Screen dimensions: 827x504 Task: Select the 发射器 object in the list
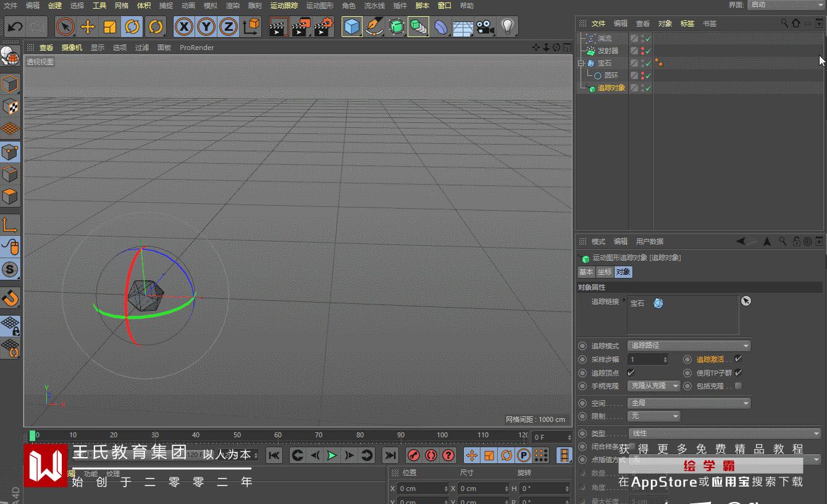pyautogui.click(x=607, y=51)
